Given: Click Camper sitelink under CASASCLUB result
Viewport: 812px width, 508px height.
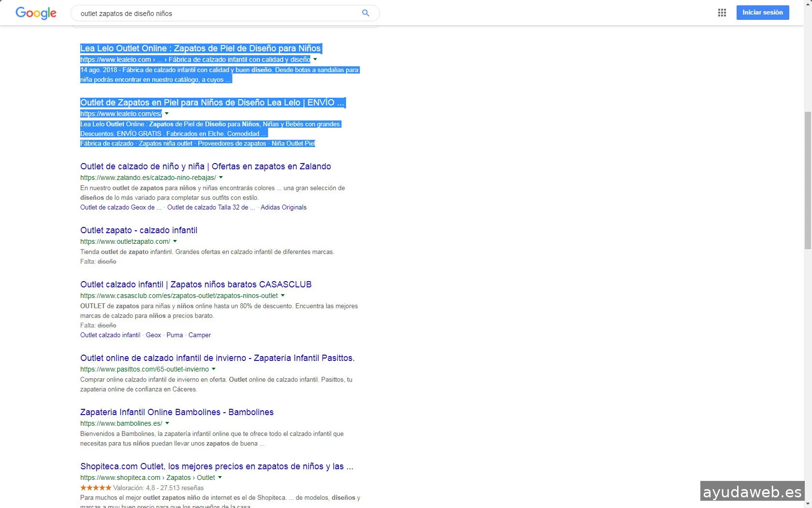Looking at the screenshot, I should pyautogui.click(x=200, y=335).
